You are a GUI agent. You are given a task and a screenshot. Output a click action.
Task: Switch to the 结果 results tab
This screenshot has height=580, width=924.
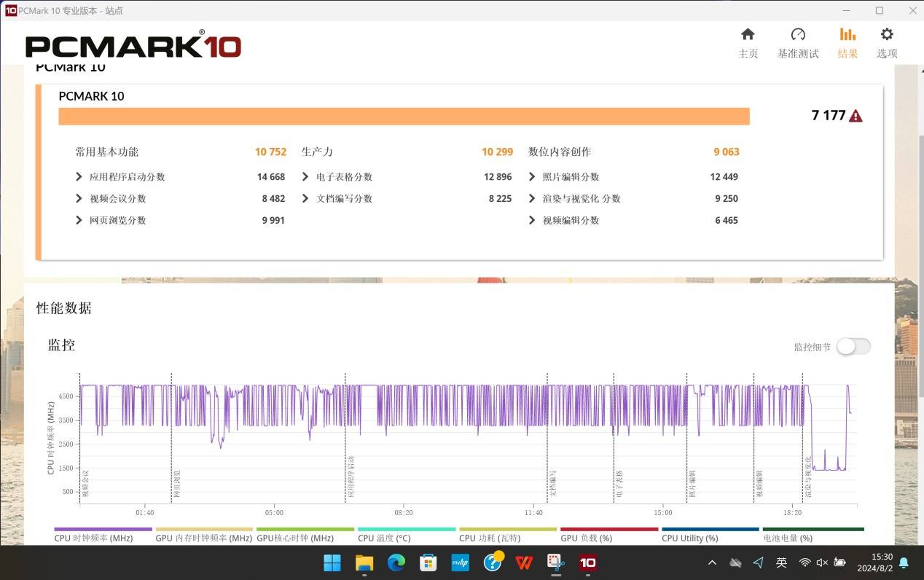point(847,42)
